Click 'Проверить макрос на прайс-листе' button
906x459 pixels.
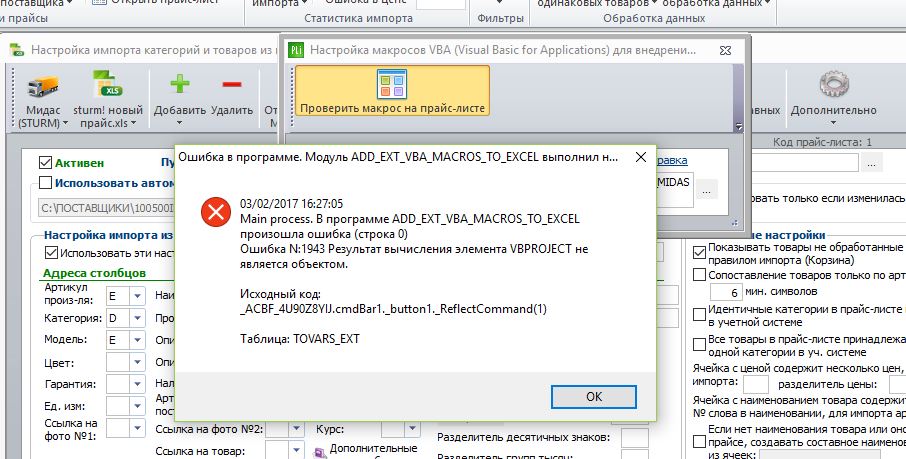(392, 91)
